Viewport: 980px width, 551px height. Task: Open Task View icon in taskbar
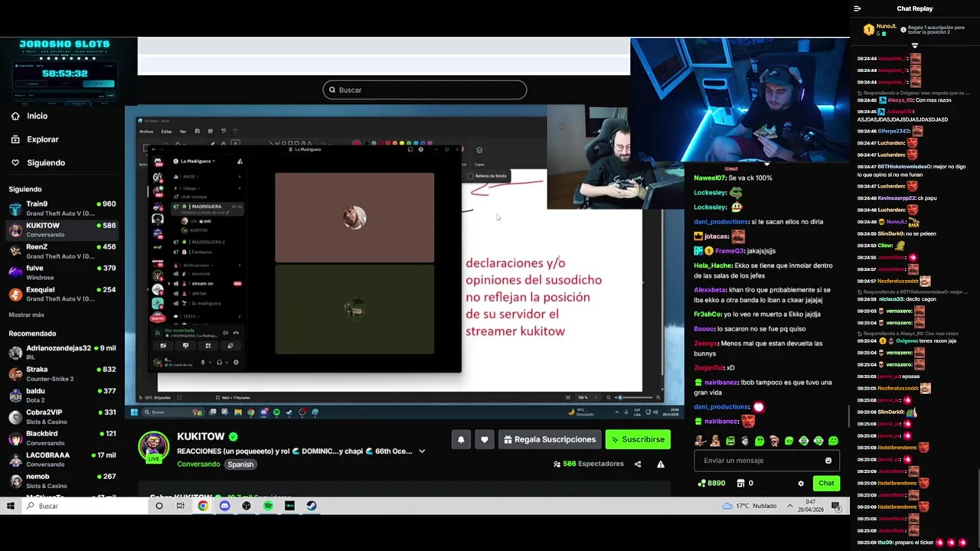pyautogui.click(x=181, y=506)
